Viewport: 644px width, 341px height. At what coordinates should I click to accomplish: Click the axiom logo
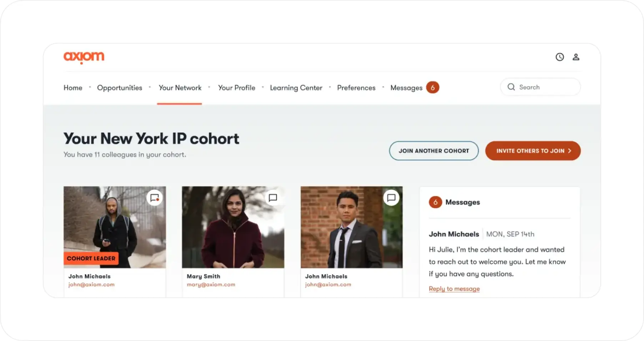tap(84, 58)
